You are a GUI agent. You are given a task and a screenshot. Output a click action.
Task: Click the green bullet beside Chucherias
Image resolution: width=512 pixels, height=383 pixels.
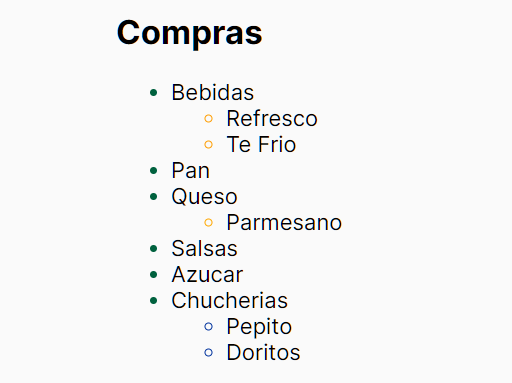tap(154, 301)
